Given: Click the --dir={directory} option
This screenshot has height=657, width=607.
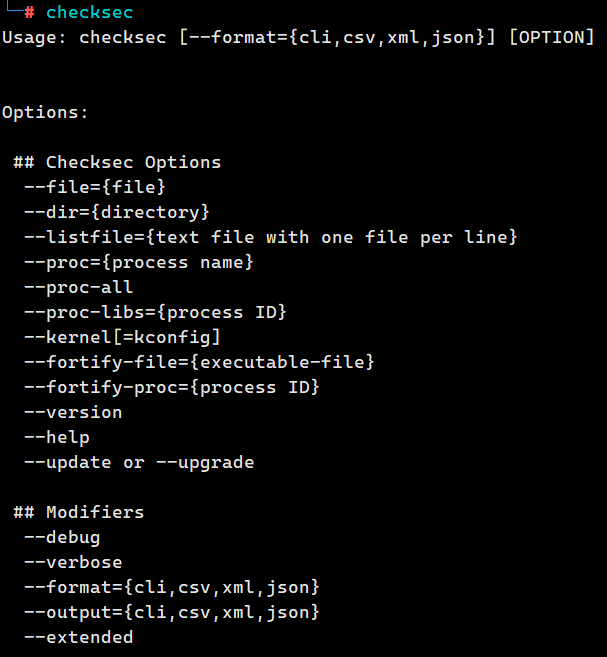Looking at the screenshot, I should tap(117, 212).
